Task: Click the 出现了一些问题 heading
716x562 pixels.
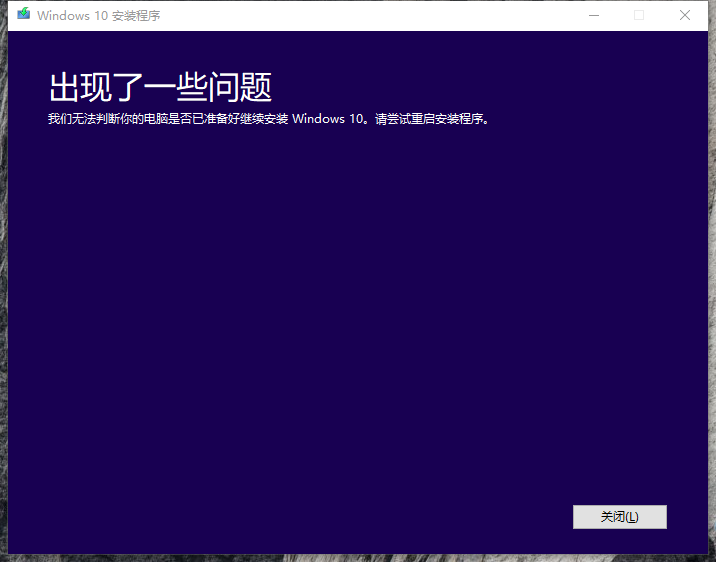Action: [x=160, y=87]
